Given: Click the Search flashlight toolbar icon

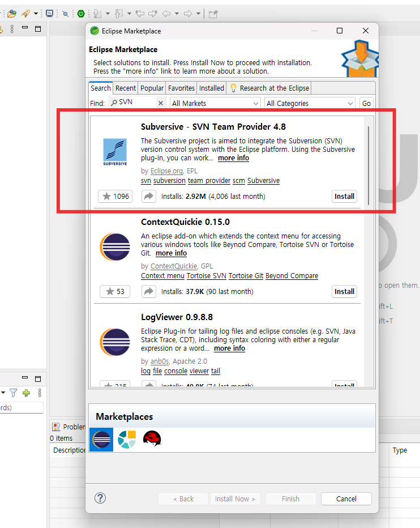Looking at the screenshot, I should click(25, 14).
